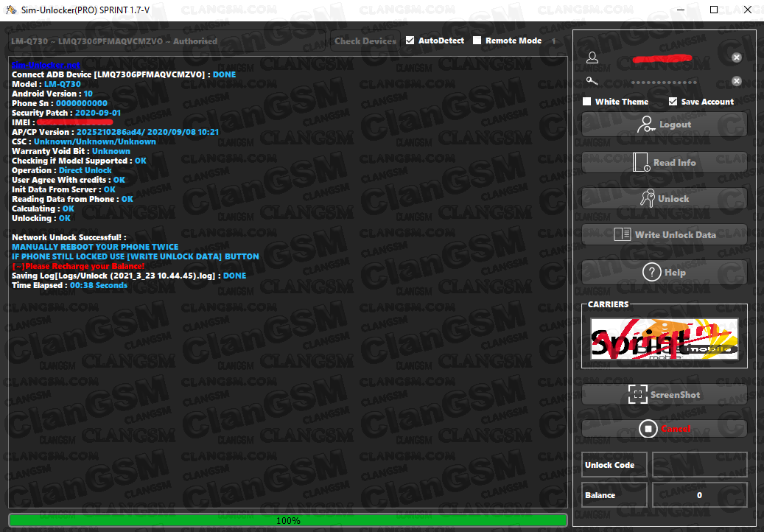Click the Logout button
The width and height of the screenshot is (764, 532).
664,125
